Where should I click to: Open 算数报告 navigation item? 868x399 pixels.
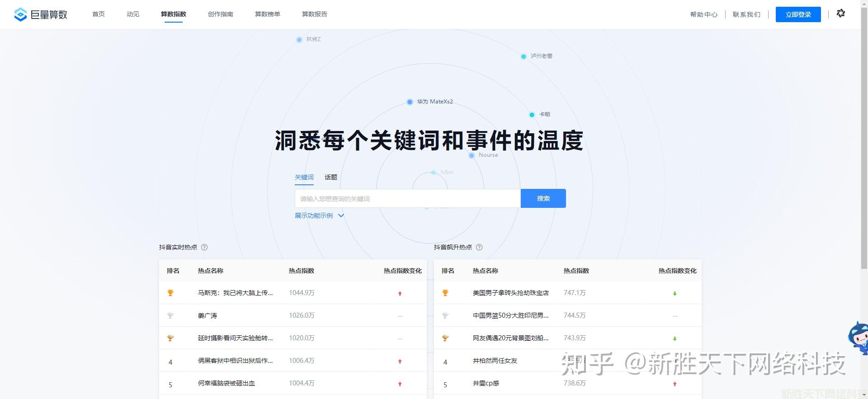point(315,14)
